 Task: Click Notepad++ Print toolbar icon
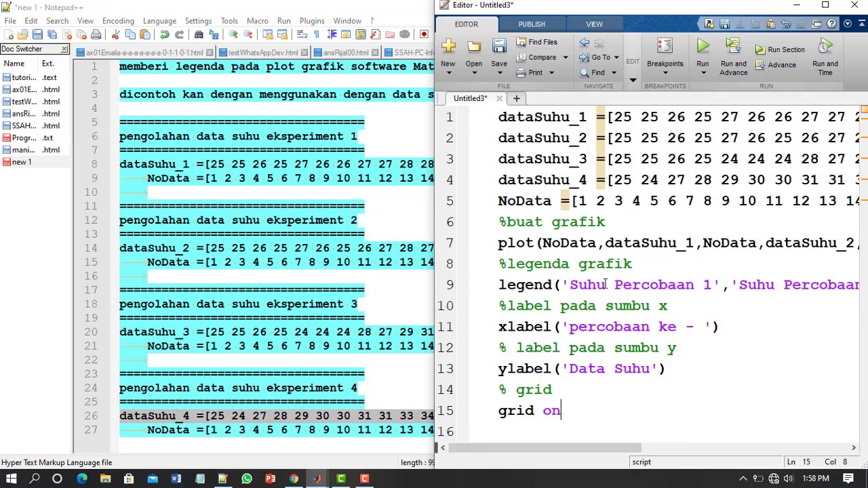[x=96, y=35]
